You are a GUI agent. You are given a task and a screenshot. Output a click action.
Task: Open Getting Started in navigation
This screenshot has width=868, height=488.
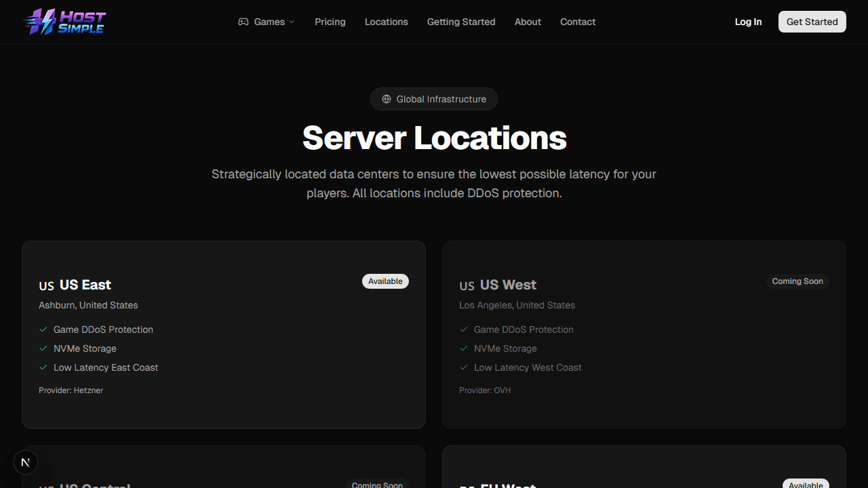pos(461,22)
